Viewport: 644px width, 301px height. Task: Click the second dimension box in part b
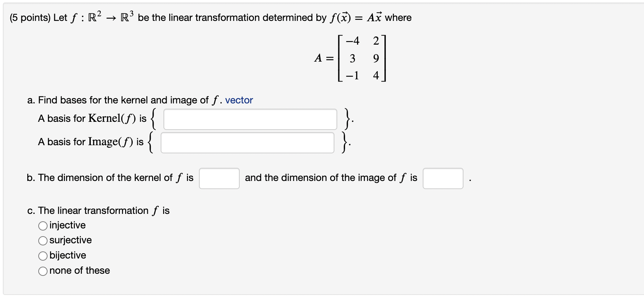[443, 178]
